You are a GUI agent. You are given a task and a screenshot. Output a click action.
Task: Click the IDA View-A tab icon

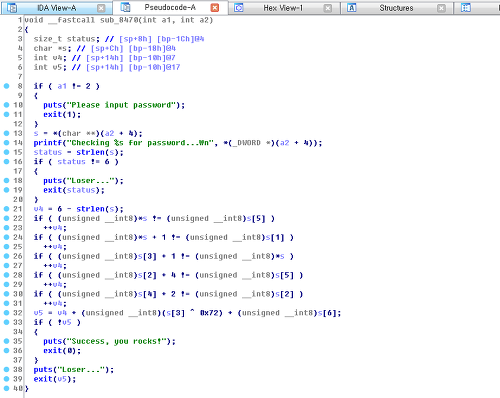click(x=12, y=8)
